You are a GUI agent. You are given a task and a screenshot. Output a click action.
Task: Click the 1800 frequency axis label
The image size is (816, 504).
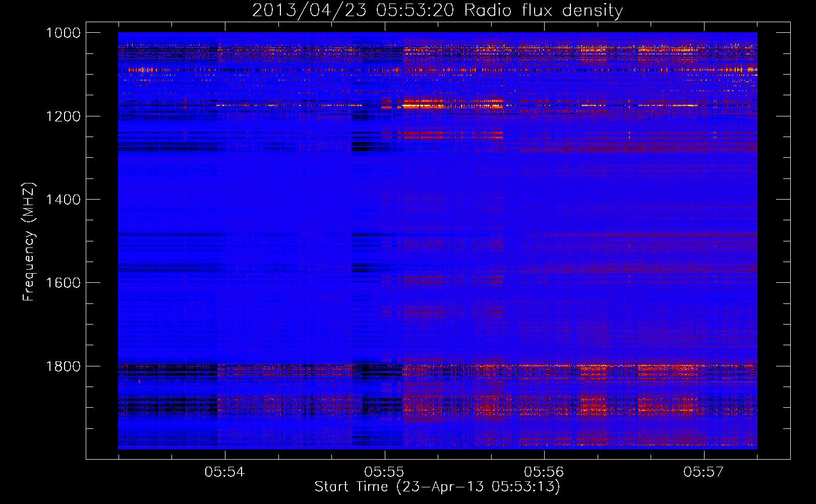tap(63, 366)
